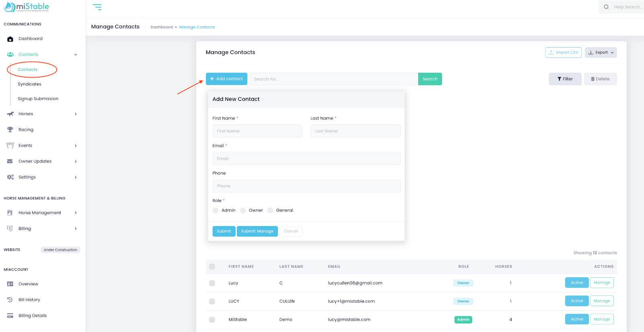Viewport: 644px width, 332px height.
Task: Click the Settings gears icon
Action: pos(10,177)
